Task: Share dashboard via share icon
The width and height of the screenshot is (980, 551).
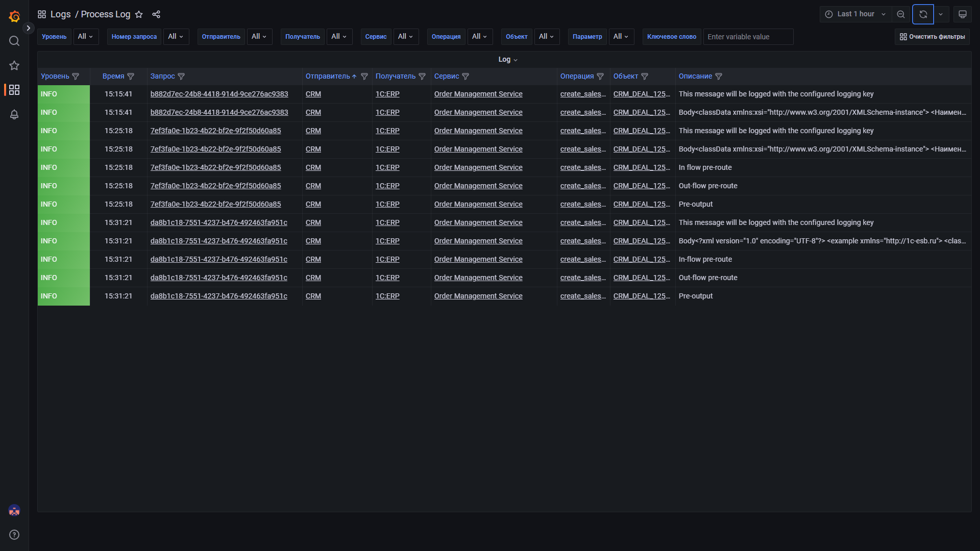Action: [156, 14]
